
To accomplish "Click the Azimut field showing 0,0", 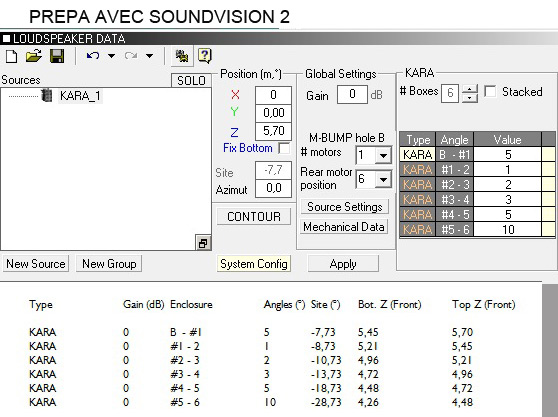I will [273, 188].
